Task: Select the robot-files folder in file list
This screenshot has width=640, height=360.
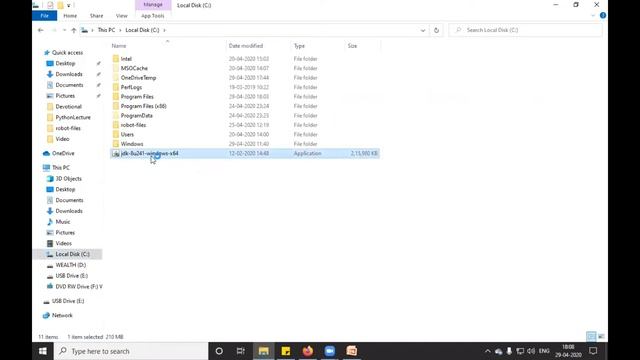Action: pos(133,125)
